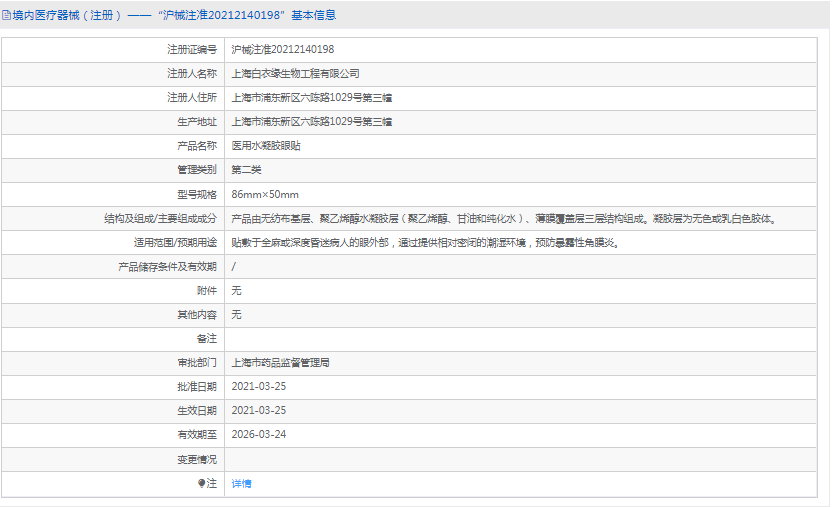Image resolution: width=833 pixels, height=507 pixels.
Task: Click approval department 上海市药品监督管理局
Action: 280,363
